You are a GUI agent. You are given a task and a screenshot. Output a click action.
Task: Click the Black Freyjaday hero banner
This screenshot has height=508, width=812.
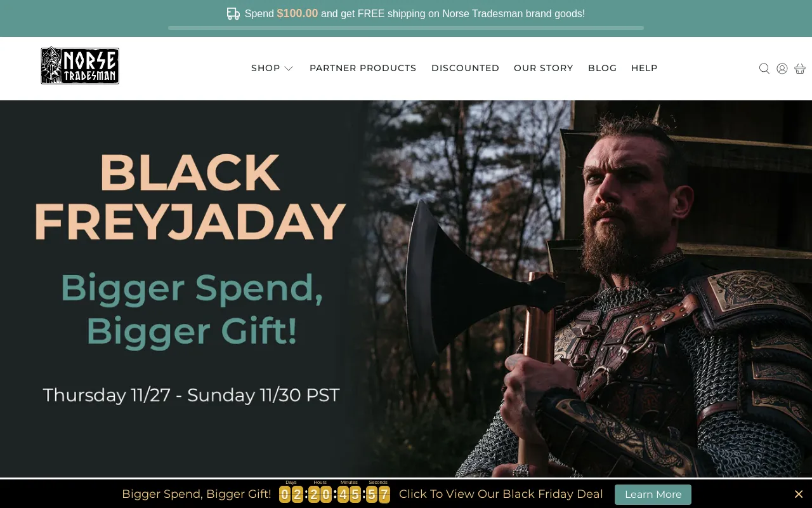pyautogui.click(x=406, y=289)
